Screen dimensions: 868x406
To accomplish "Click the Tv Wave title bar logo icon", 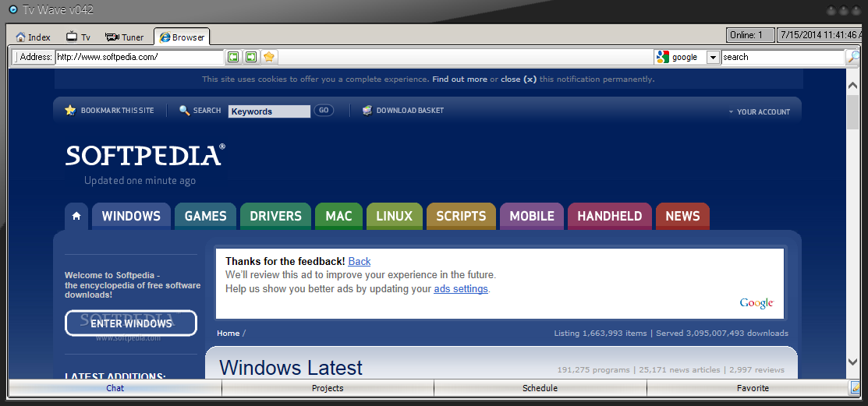I will tap(13, 10).
